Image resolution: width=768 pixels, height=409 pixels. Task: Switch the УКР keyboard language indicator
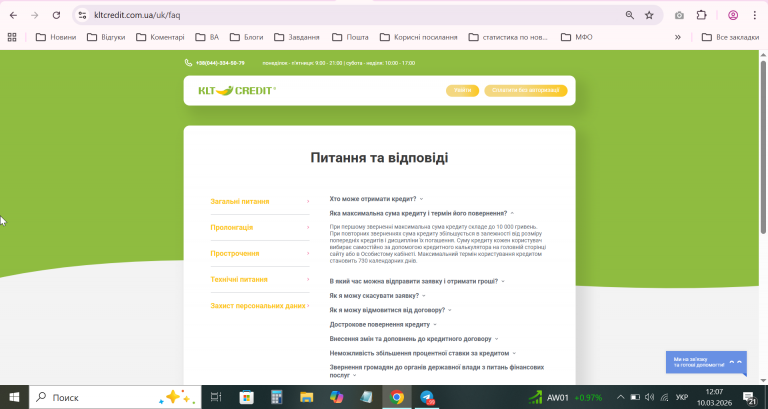tap(682, 397)
